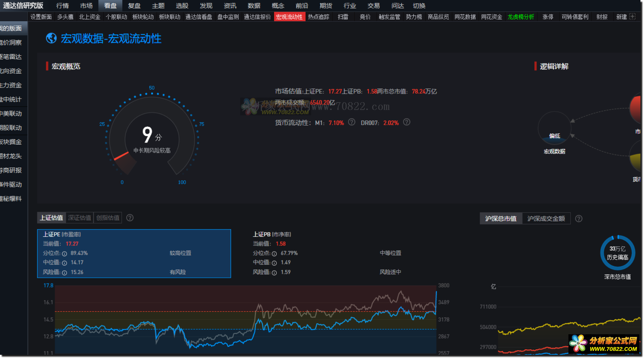Open 龙虎榜分析 green tab
Viewport: 644px width, 358px height.
(521, 17)
